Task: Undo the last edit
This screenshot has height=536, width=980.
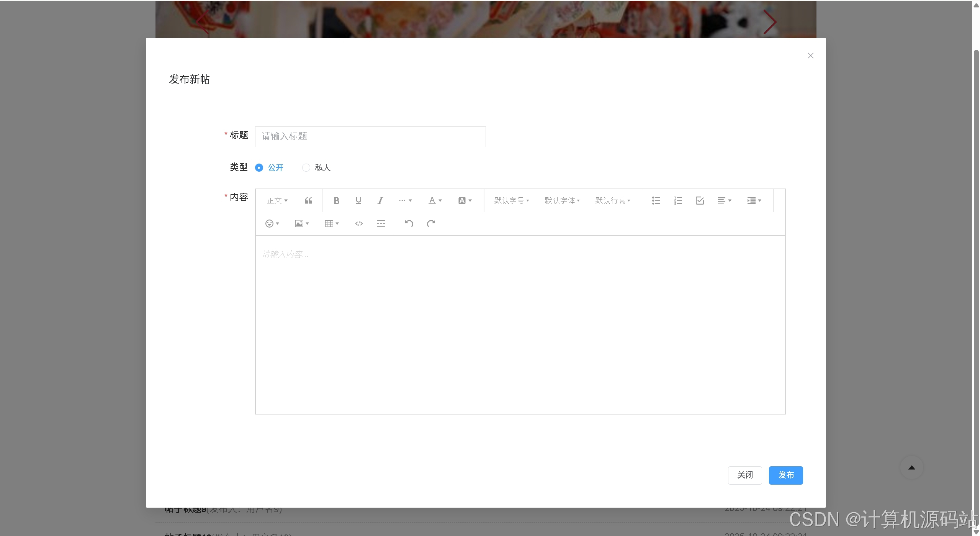Action: [x=409, y=223]
